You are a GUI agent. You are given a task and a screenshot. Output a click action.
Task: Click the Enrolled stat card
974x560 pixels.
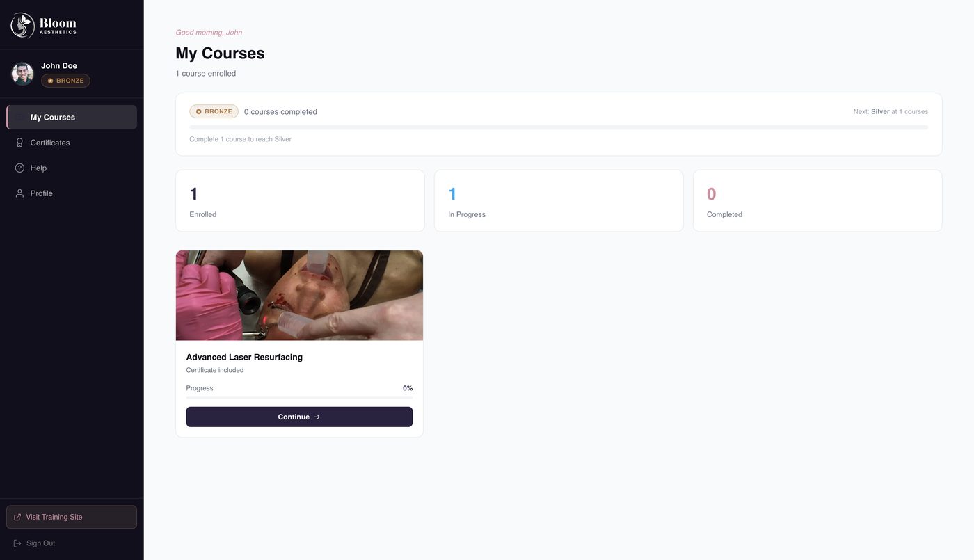[300, 200]
